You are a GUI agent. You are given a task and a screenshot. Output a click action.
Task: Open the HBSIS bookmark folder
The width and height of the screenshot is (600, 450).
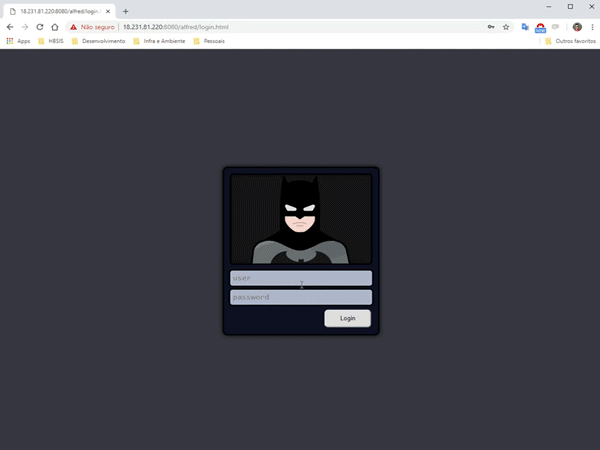click(51, 41)
